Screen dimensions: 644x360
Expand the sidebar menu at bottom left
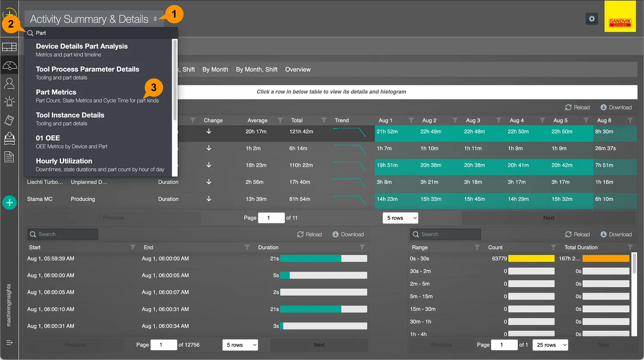(9, 342)
